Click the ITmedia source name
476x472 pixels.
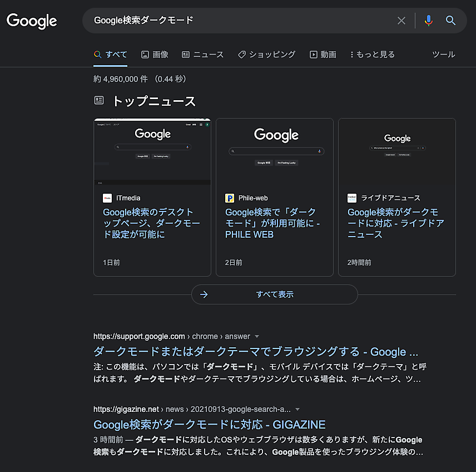pyautogui.click(x=128, y=198)
